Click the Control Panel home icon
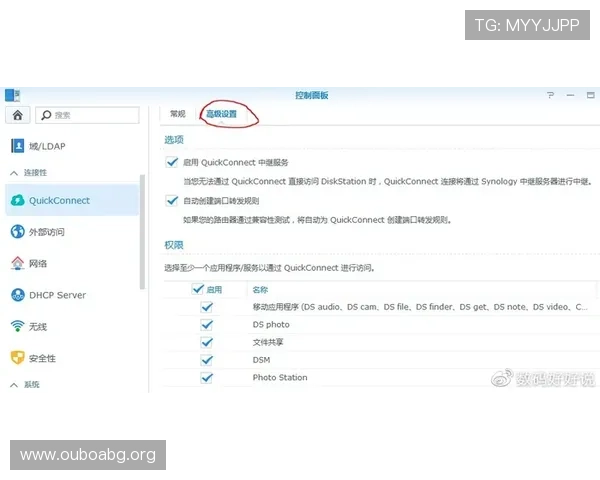 point(18,115)
